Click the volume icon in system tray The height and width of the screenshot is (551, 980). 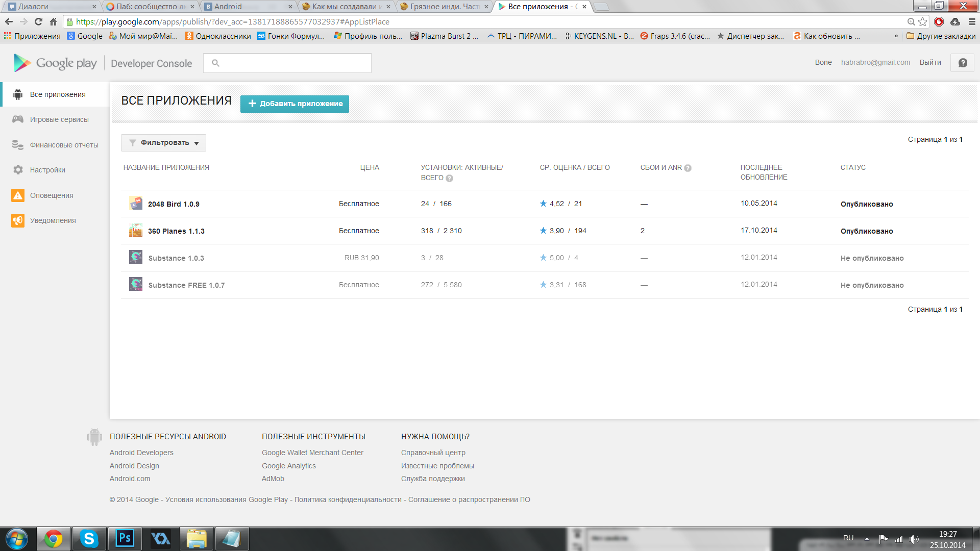tap(914, 539)
